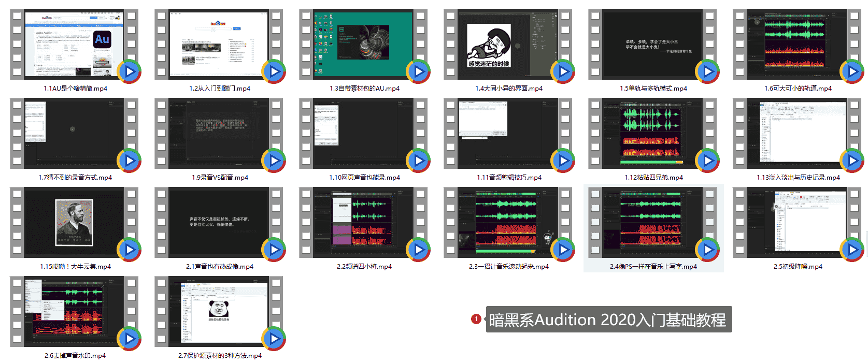Select the 1.10网页声音也能录.mp4 video thumbnail
868x363 pixels.
point(363,133)
